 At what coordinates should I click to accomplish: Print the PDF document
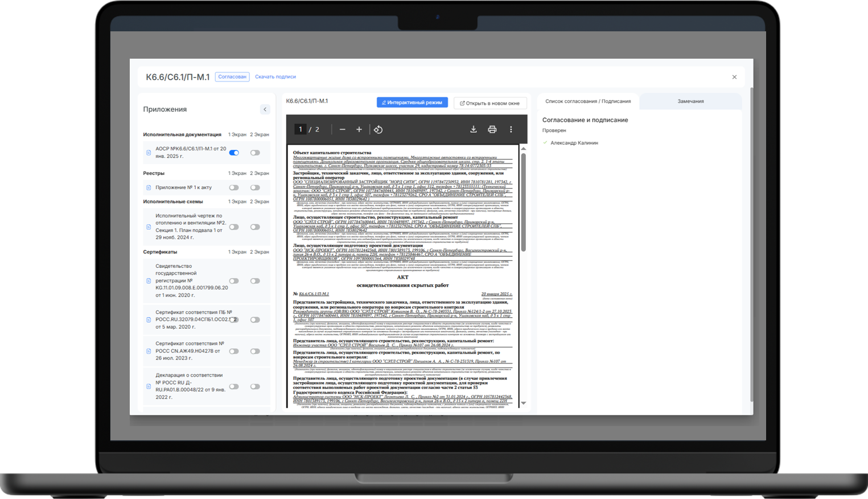coord(492,129)
